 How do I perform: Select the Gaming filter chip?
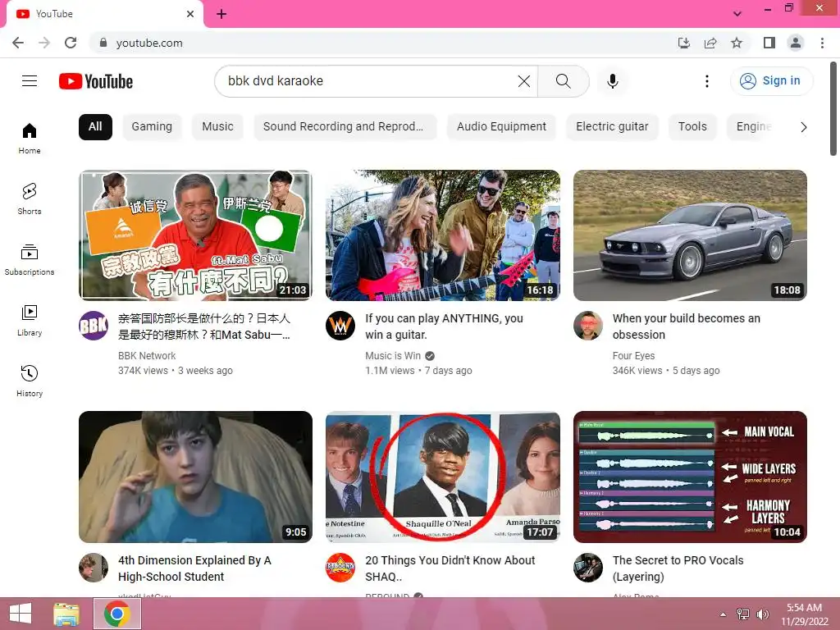click(152, 127)
